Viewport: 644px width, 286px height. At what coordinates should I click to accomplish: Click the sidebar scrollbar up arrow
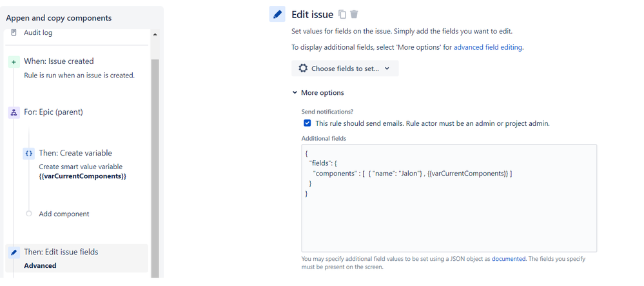[155, 34]
